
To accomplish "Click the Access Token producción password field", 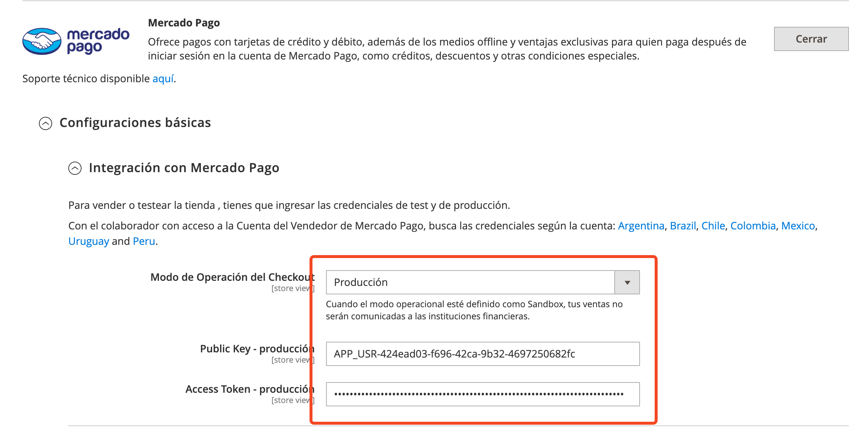I will coord(482,394).
